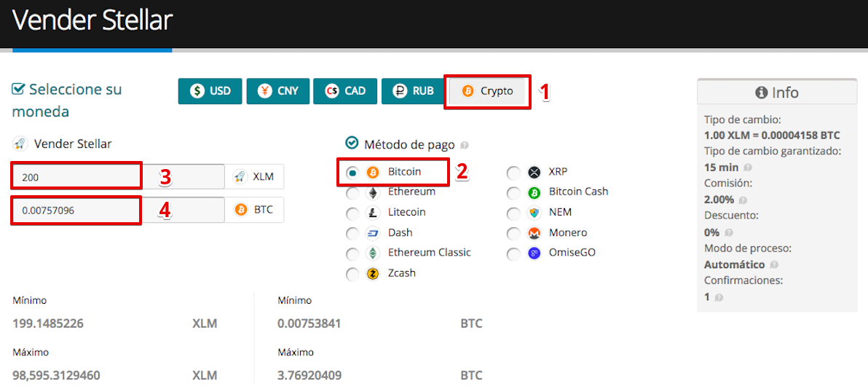
Task: Click the ruble icon on RUB button
Action: tap(400, 91)
